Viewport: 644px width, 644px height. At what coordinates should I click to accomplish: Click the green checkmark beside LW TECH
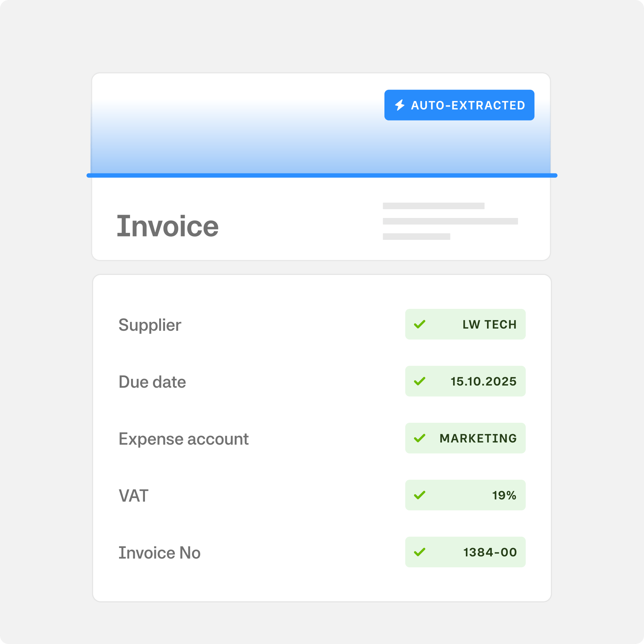pyautogui.click(x=419, y=324)
